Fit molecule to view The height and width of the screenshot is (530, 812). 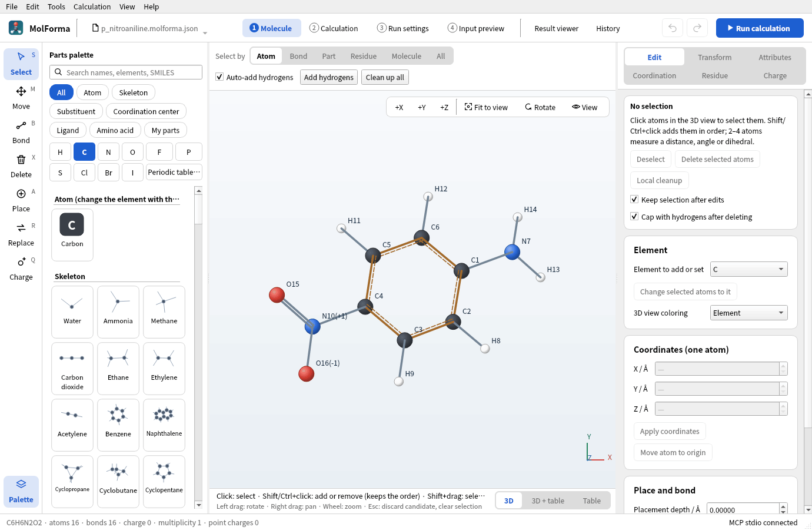pos(486,107)
